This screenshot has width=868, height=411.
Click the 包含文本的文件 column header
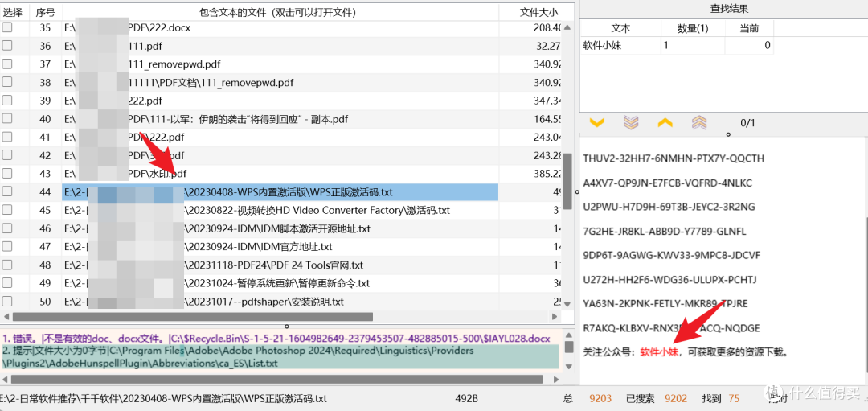pyautogui.click(x=280, y=11)
